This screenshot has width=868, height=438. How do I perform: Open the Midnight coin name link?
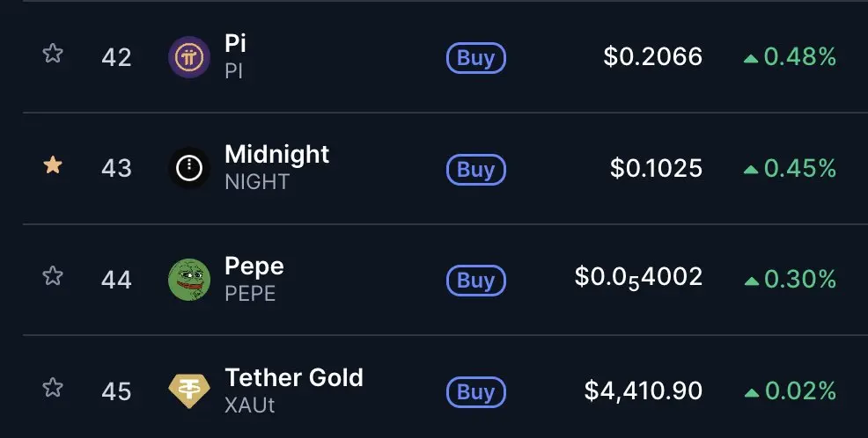coord(276,155)
